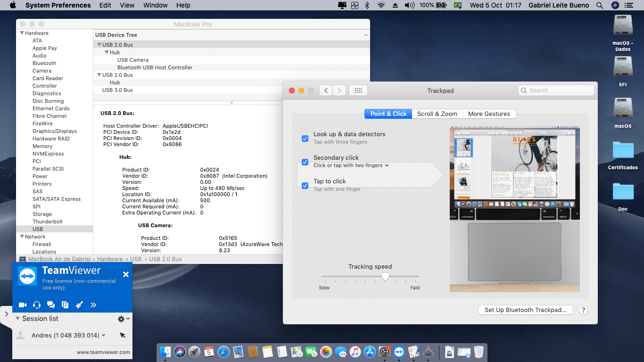Collapse USB Device Tree header chevron
Image resolution: width=644 pixels, height=362 pixels.
[366, 35]
